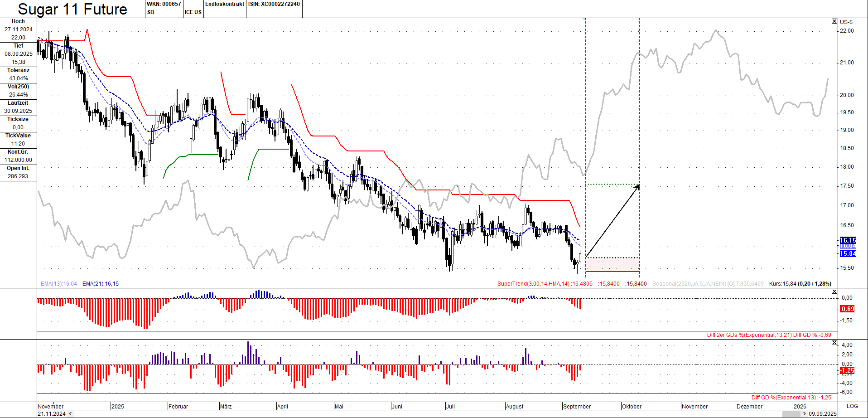Screen dimensions: 868x418
Task: Click the Endloskontrakt header field
Action: pyautogui.click(x=225, y=4)
